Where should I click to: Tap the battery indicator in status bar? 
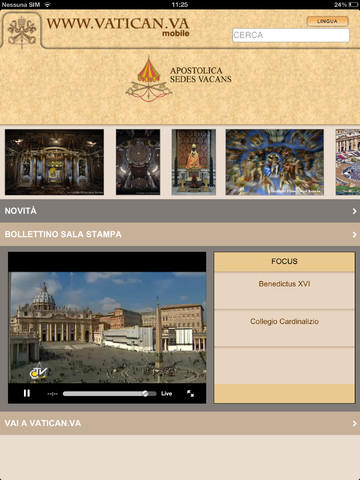tap(353, 5)
